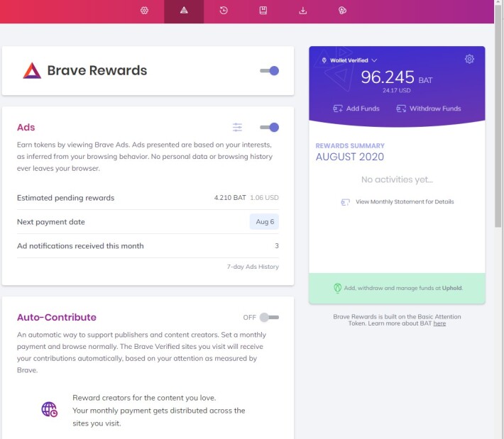
Task: Open Ads settings sliders icon
Action: (x=237, y=128)
